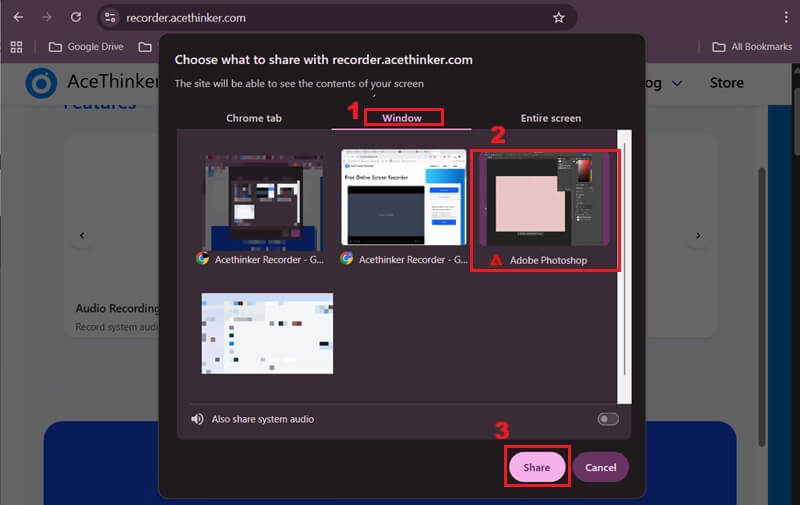Switch to the Chrome tab option

[x=254, y=118]
